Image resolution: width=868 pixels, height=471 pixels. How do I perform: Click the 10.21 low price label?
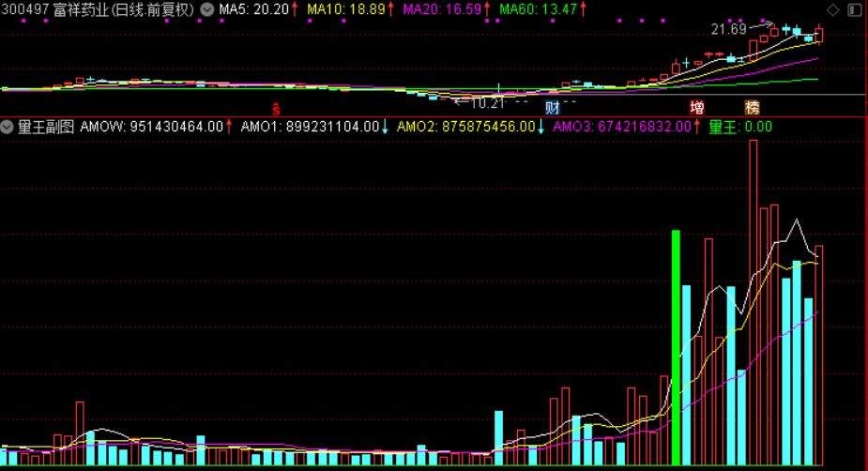[487, 103]
